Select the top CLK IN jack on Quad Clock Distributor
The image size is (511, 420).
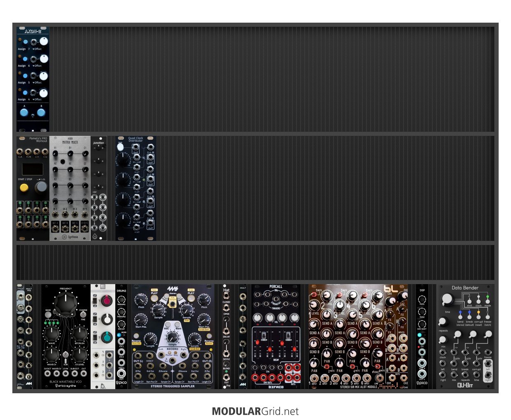point(151,147)
